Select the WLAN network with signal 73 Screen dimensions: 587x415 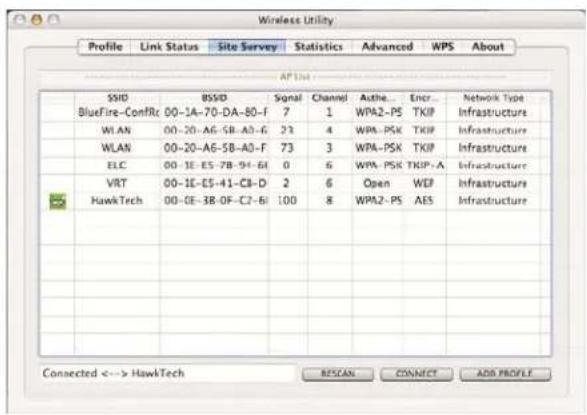coord(295,148)
